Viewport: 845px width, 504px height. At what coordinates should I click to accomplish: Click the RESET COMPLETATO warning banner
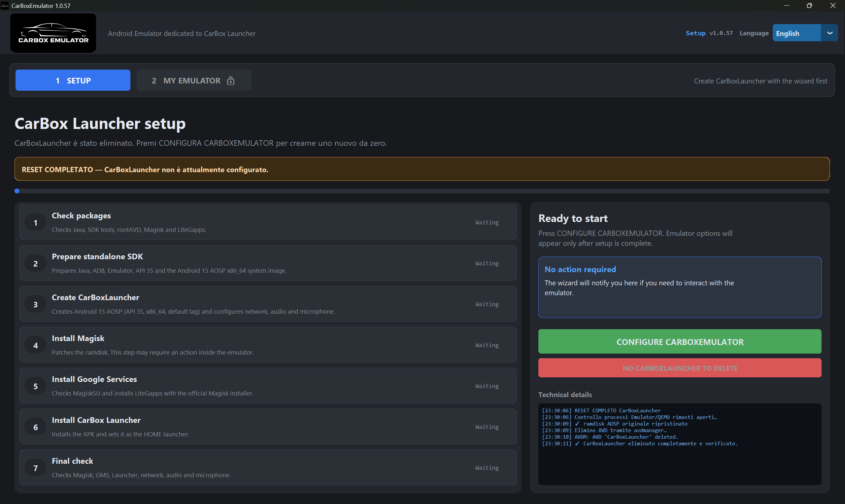click(422, 169)
